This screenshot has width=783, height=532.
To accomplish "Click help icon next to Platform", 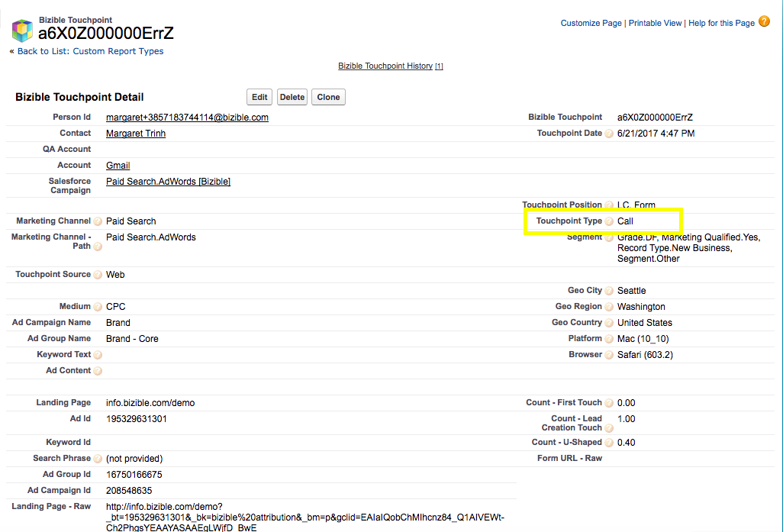I will coord(609,339).
